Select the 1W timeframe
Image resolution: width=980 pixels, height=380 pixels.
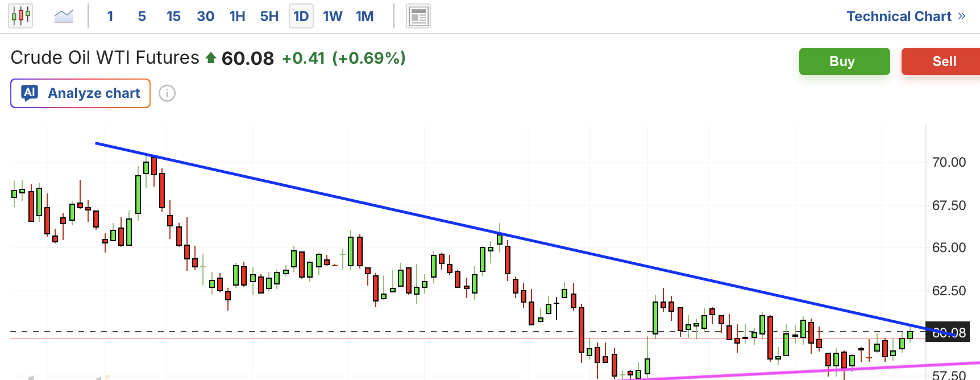tap(333, 16)
